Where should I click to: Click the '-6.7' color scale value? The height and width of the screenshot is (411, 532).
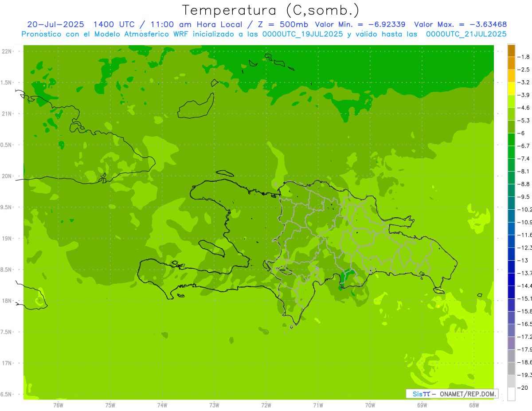coord(524,146)
